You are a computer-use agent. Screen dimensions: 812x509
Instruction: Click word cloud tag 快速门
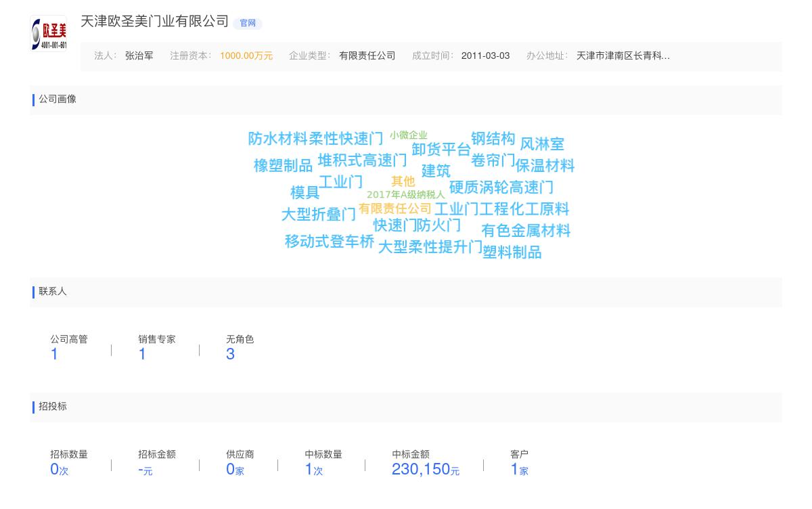(395, 225)
